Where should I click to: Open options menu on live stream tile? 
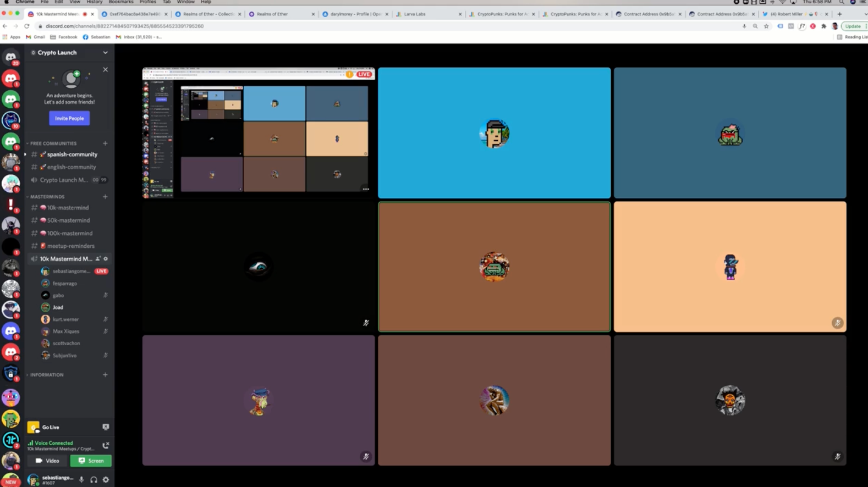[366, 189]
